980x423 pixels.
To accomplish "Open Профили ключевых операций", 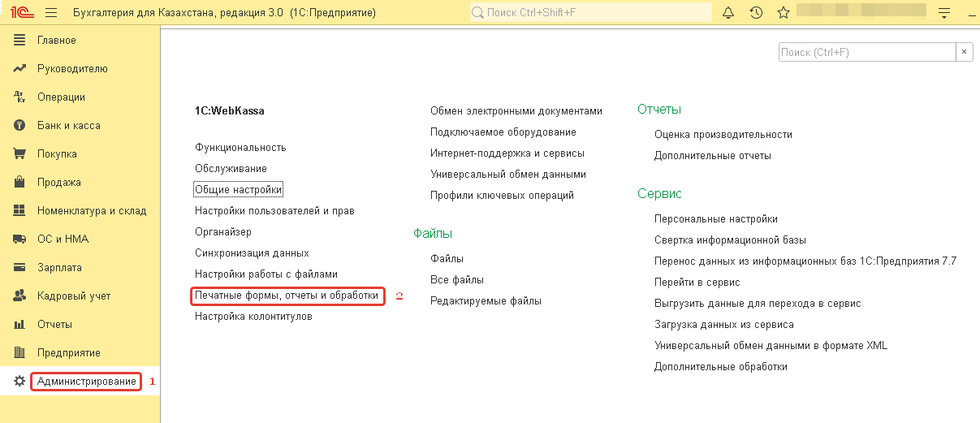I will [x=502, y=195].
